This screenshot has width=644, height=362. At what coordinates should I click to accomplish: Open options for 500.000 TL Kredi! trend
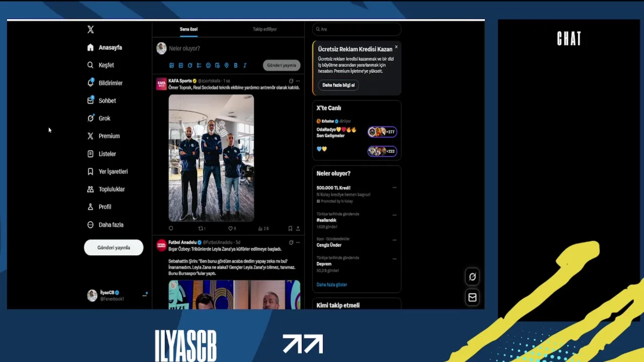click(x=394, y=188)
